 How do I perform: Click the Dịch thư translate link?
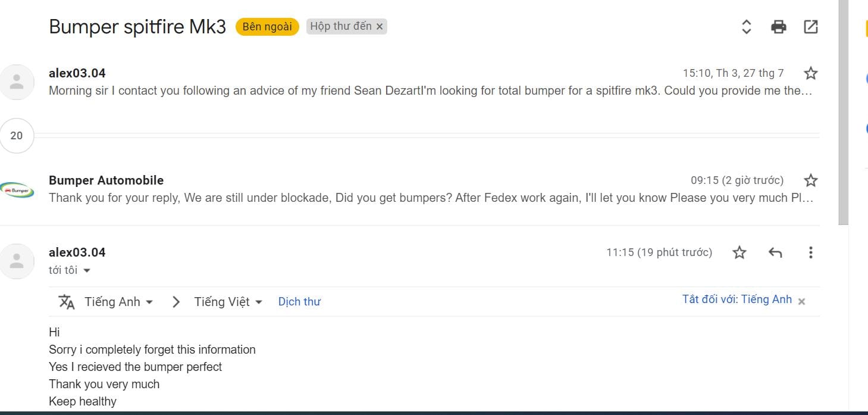coord(299,302)
